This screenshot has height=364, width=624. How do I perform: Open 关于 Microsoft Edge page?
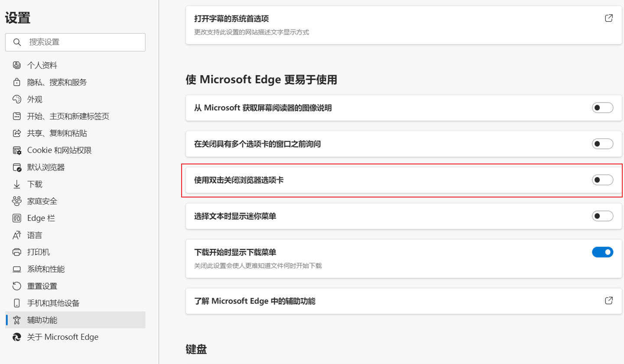point(62,337)
